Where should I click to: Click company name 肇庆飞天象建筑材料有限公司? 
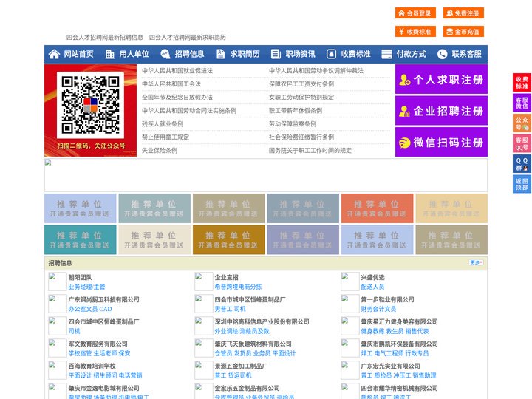tap(253, 344)
